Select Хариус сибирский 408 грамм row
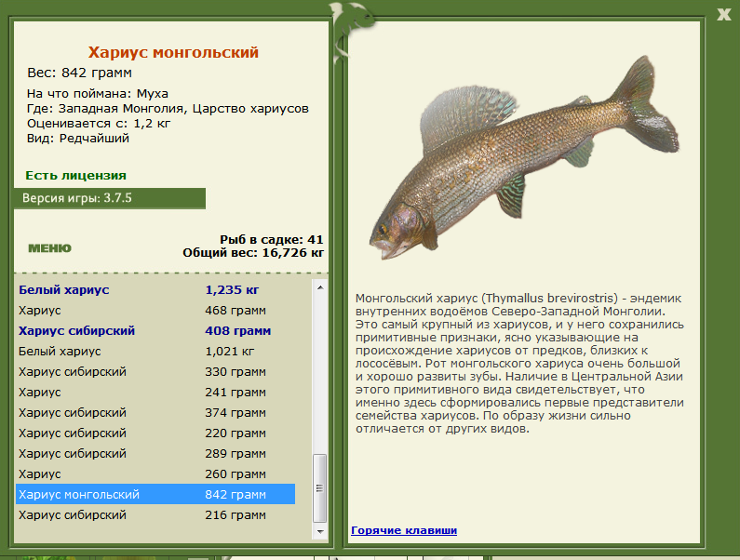 (155, 331)
